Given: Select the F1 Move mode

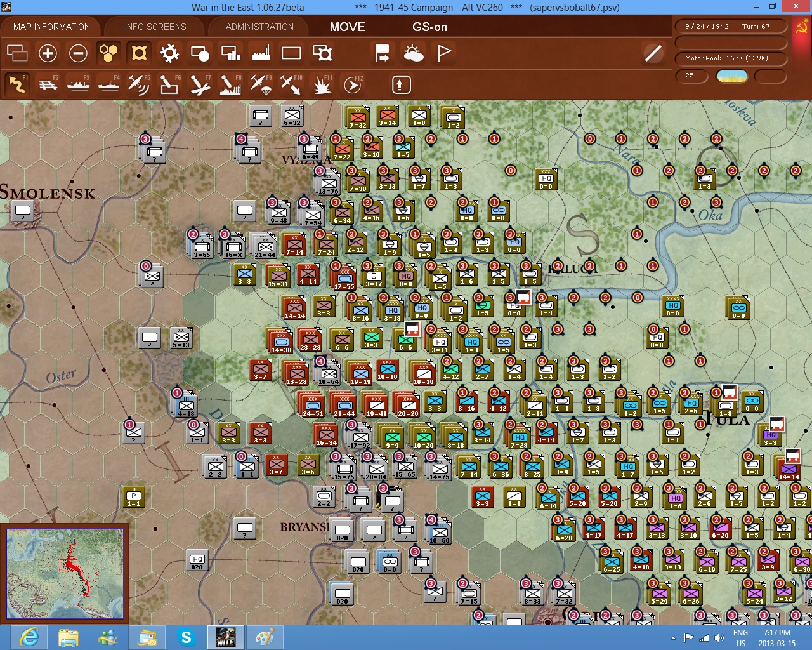Looking at the screenshot, I should tap(17, 84).
